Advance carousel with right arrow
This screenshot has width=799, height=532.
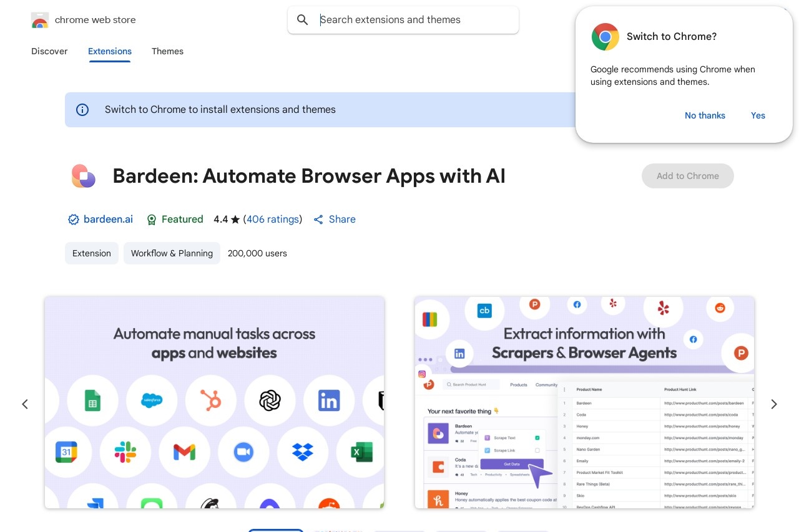point(774,404)
